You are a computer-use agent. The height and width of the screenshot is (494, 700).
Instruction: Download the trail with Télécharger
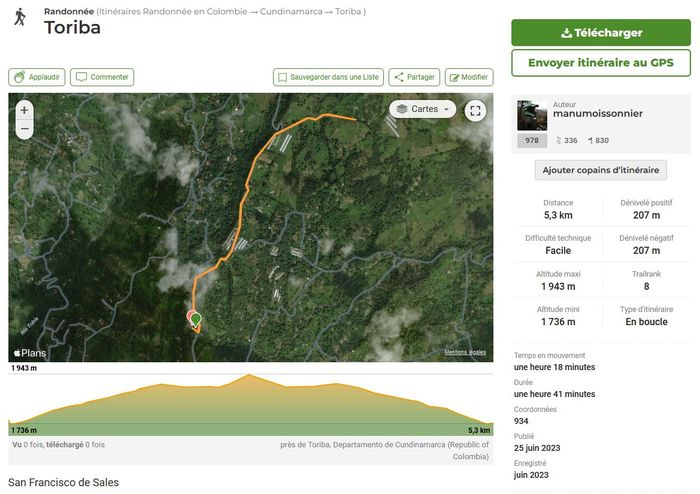(601, 33)
